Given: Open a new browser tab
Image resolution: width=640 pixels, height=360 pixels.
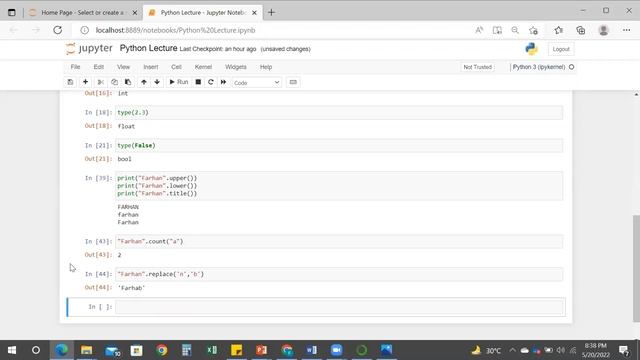Looking at the screenshot, I should 271,13.
